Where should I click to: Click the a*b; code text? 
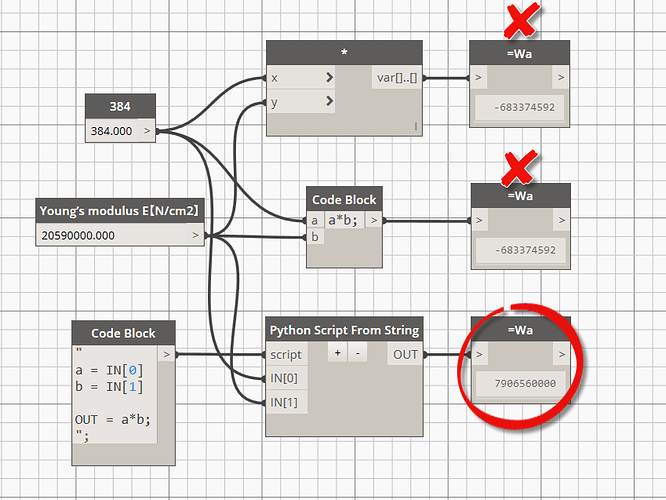[343, 220]
